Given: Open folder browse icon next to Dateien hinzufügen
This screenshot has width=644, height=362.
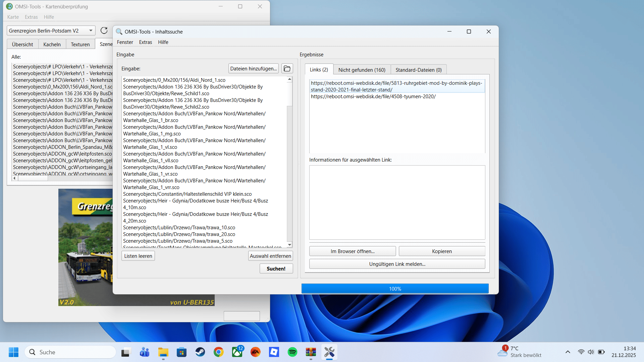Looking at the screenshot, I should click(287, 68).
